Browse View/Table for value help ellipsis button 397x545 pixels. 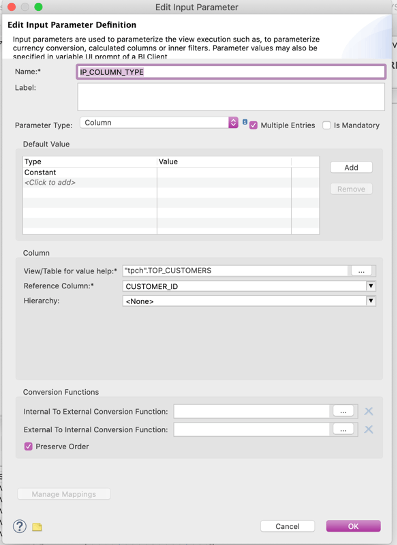(362, 271)
